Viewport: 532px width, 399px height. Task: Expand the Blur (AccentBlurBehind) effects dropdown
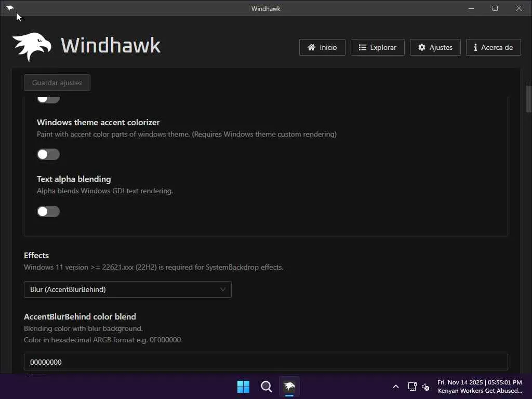[128, 289]
